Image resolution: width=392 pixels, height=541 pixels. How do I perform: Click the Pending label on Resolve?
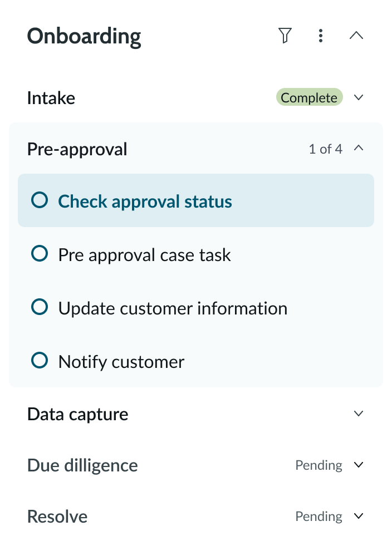tap(318, 516)
